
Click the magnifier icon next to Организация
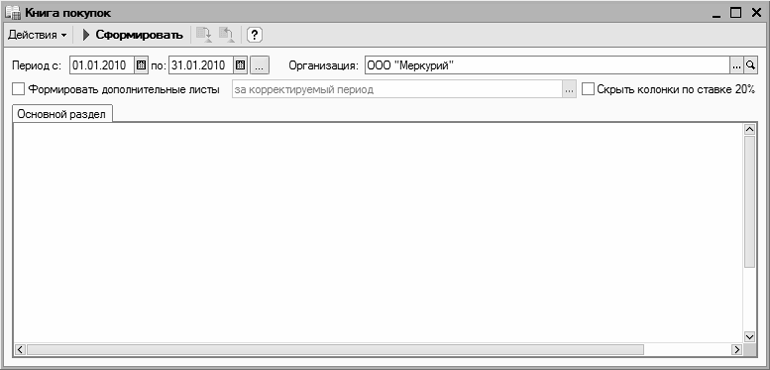click(x=750, y=65)
